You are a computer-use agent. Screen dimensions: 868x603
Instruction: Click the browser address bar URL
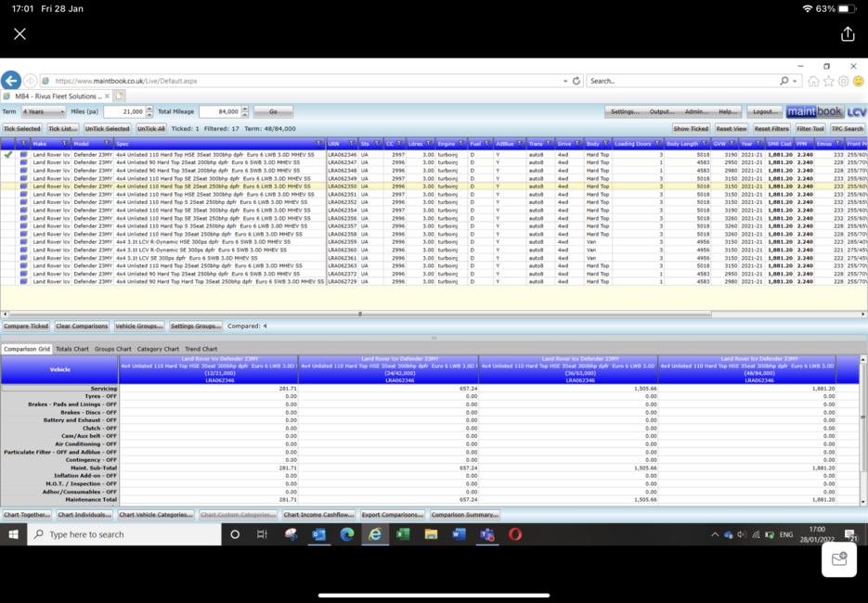[x=125, y=81]
